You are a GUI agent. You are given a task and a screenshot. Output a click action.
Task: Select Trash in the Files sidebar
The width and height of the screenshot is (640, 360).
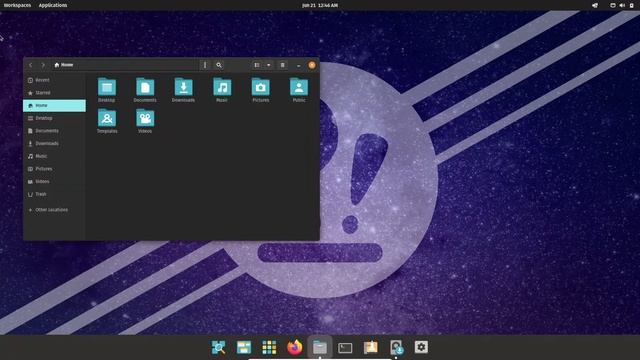pyautogui.click(x=55, y=194)
